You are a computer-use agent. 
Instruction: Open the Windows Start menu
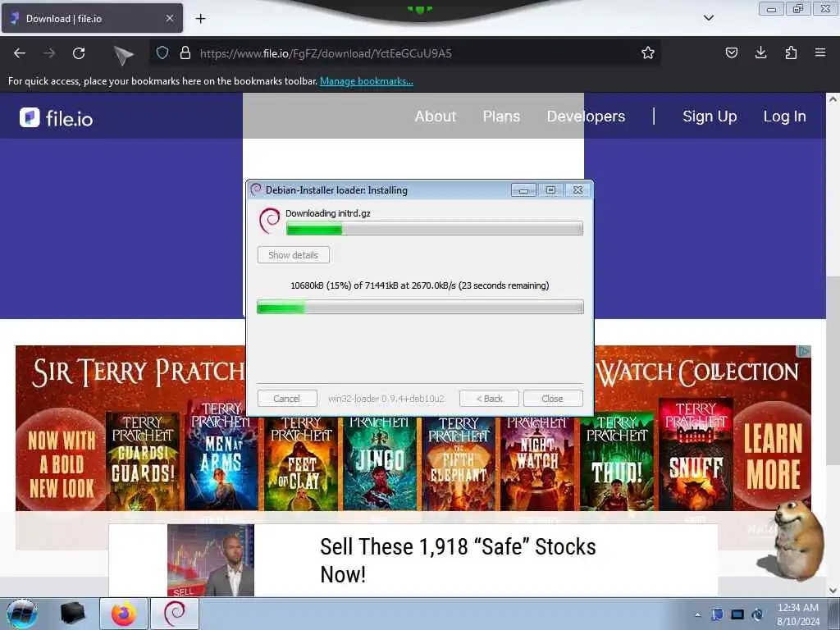(22, 614)
